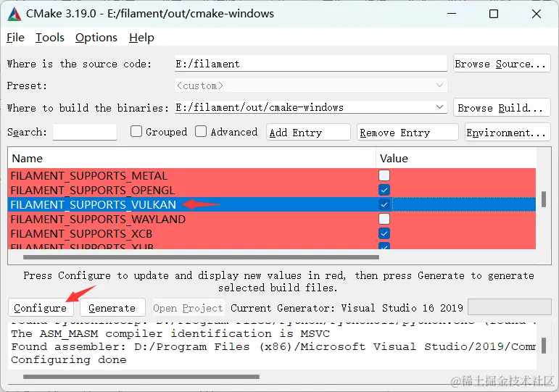
Task: Click the output log vertical scrollbar thumb
Action: click(544, 346)
